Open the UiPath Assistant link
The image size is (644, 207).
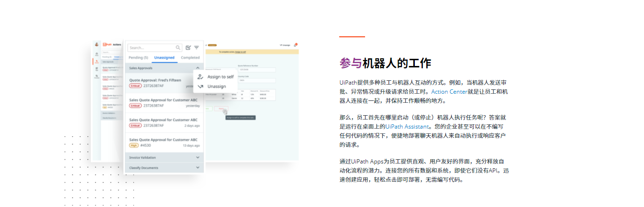click(x=407, y=127)
